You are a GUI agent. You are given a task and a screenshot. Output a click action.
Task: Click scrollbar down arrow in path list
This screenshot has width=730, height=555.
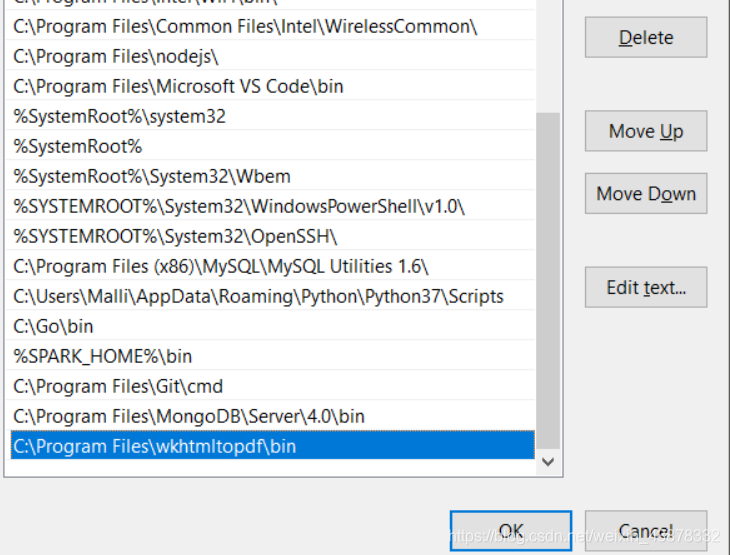click(x=548, y=462)
